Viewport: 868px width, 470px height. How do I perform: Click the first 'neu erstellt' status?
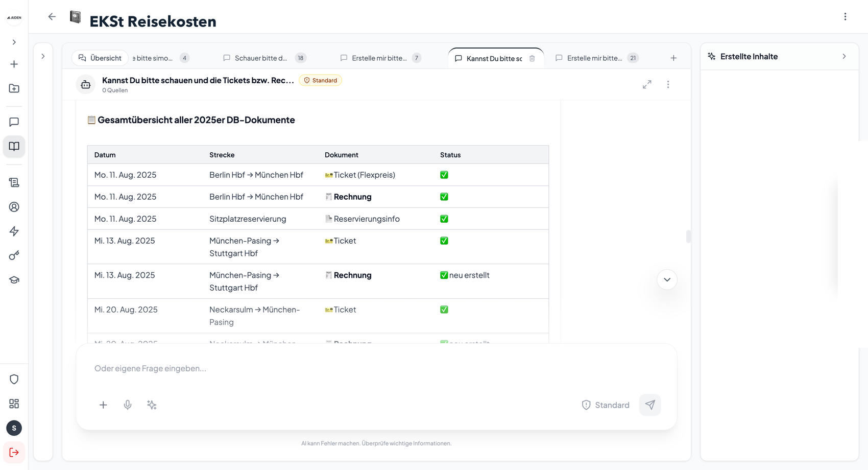click(x=469, y=275)
